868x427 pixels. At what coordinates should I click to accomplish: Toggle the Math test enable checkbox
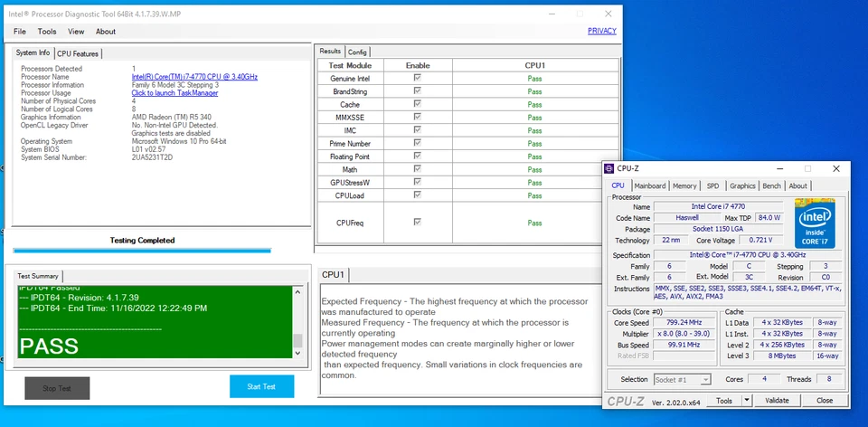point(418,169)
